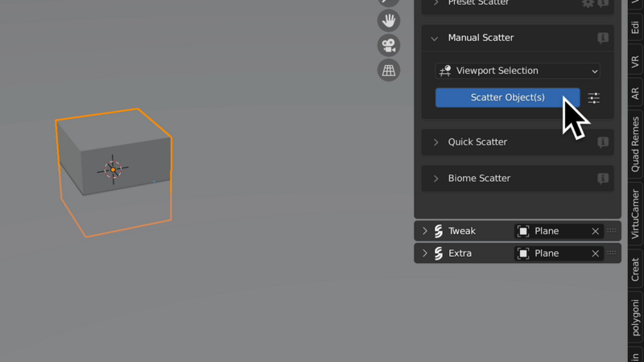Expand the Biome Scatter panel
Image resolution: width=644 pixels, height=362 pixels.
click(x=436, y=179)
